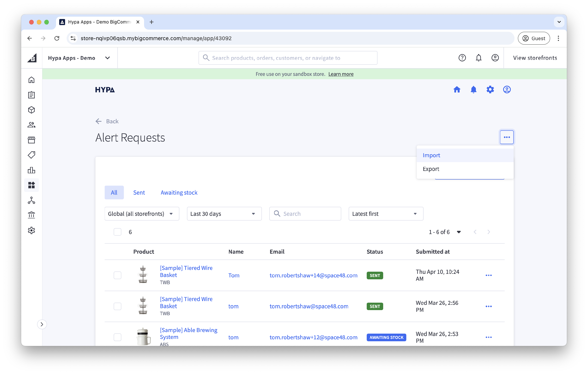Open the Apps sidebar icon
Viewport: 588px width, 374px height.
[x=32, y=185]
